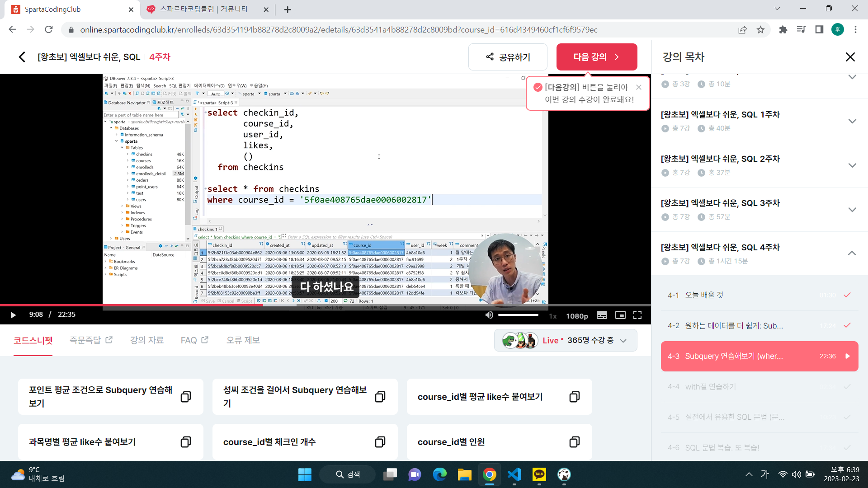868x488 pixels.
Task: Toggle video subtitles icon
Action: [x=602, y=315]
